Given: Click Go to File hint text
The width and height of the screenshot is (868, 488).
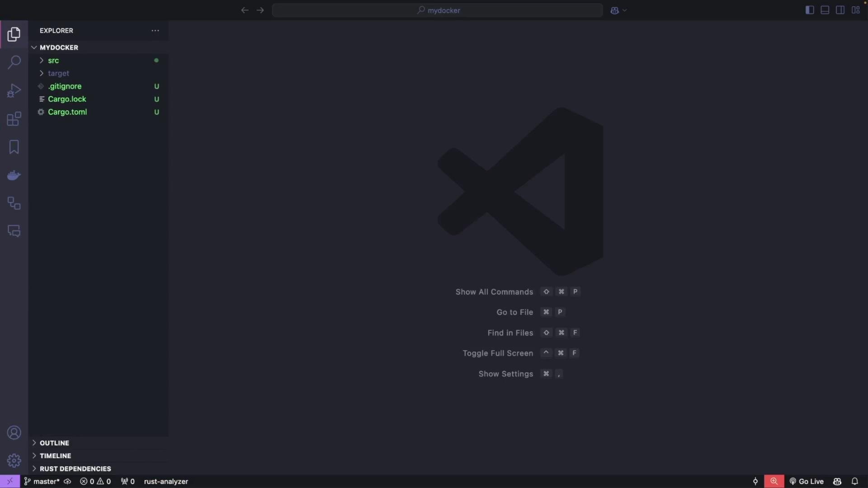Looking at the screenshot, I should [514, 312].
